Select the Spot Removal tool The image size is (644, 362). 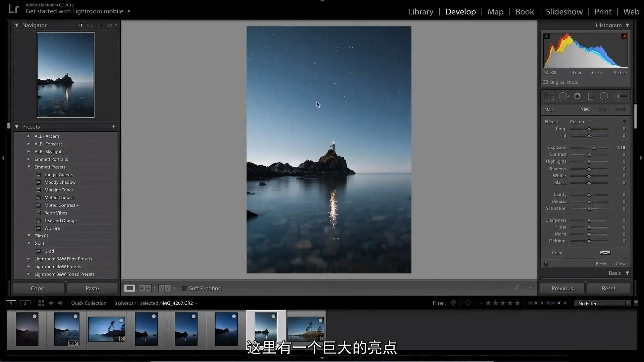[x=563, y=97]
